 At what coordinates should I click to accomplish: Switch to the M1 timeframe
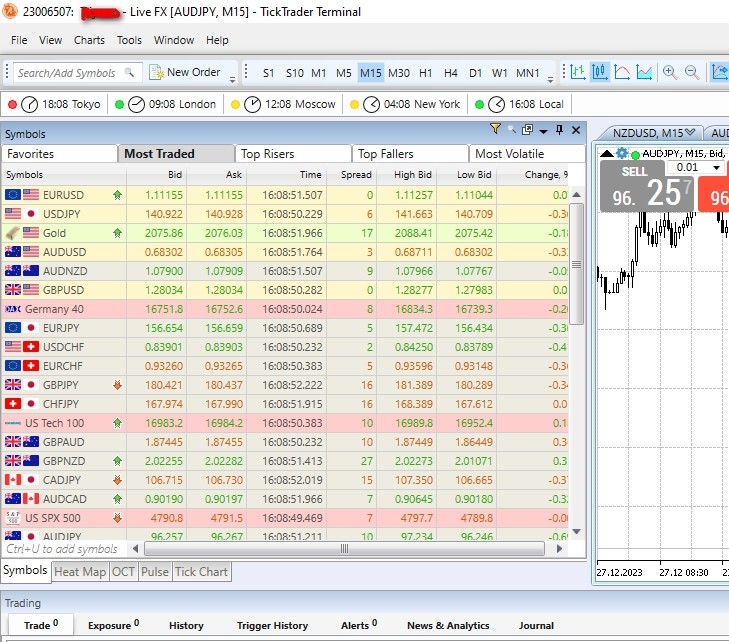point(318,73)
